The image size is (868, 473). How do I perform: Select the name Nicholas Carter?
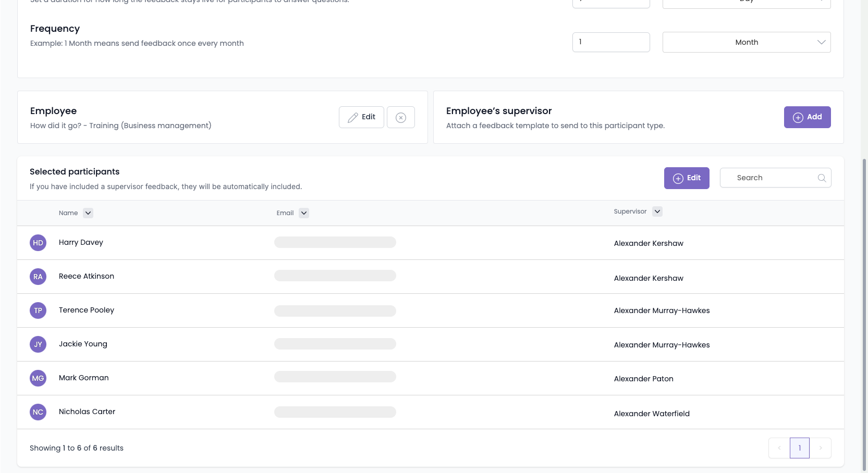pos(87,412)
